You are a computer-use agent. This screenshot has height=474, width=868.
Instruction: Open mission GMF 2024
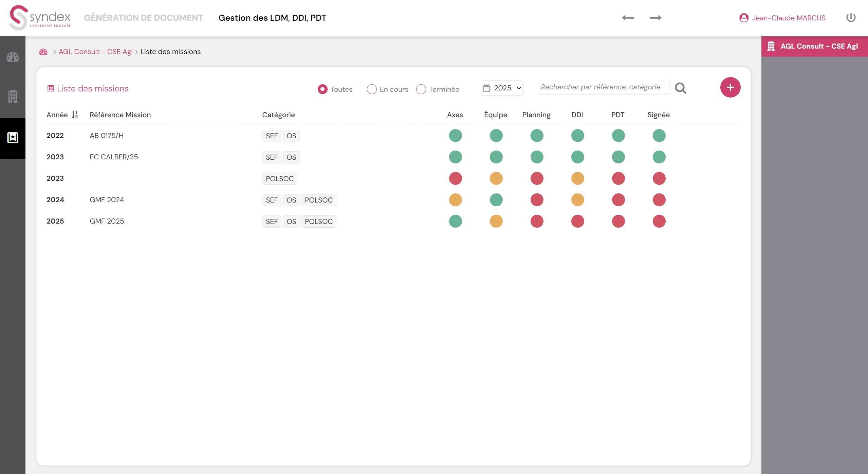click(107, 200)
